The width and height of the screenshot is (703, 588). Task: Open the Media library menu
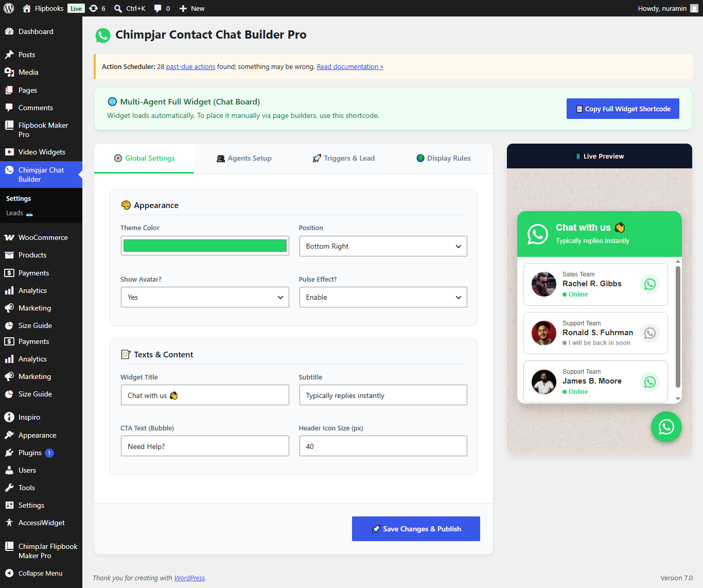41,72
